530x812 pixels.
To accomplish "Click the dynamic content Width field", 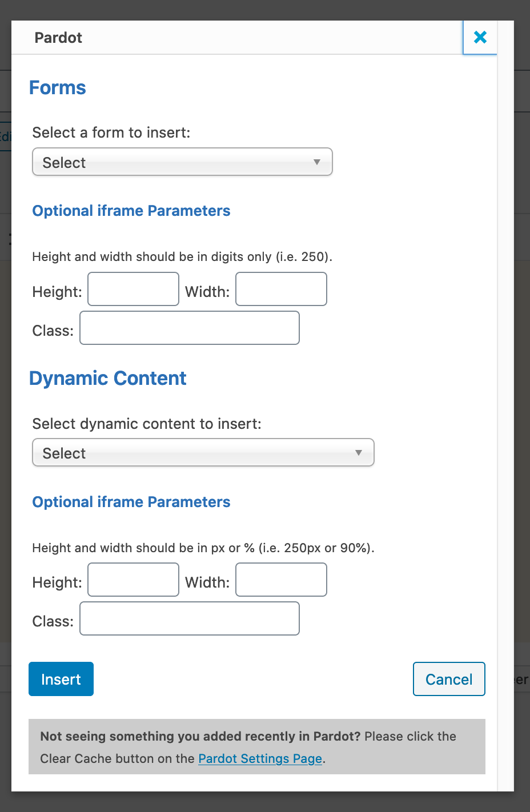I will (281, 580).
